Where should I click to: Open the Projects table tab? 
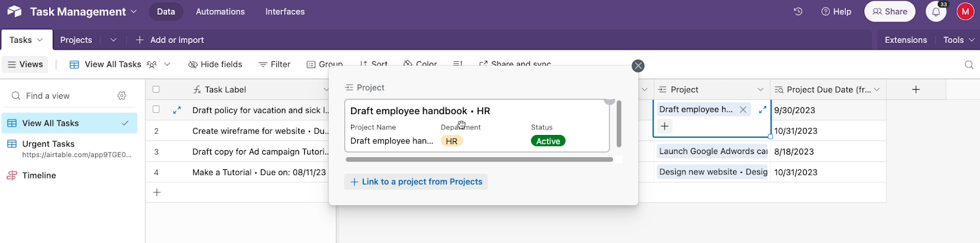(76, 40)
